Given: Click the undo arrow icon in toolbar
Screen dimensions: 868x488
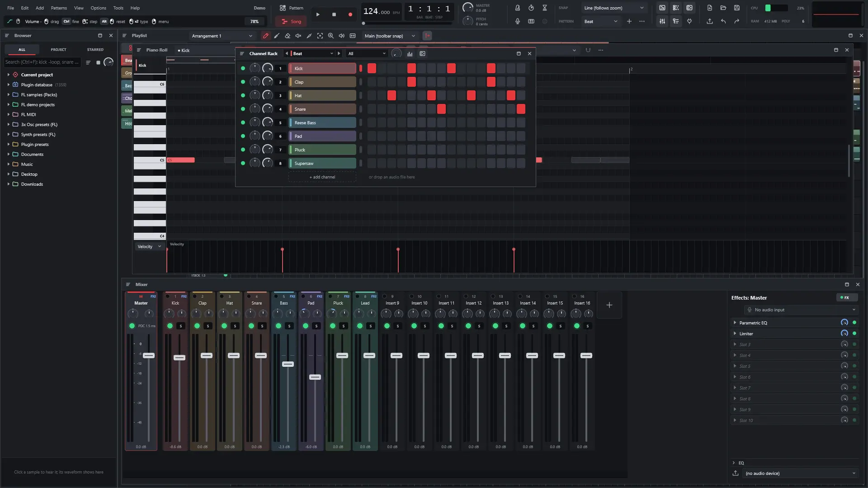Looking at the screenshot, I should tap(723, 21).
